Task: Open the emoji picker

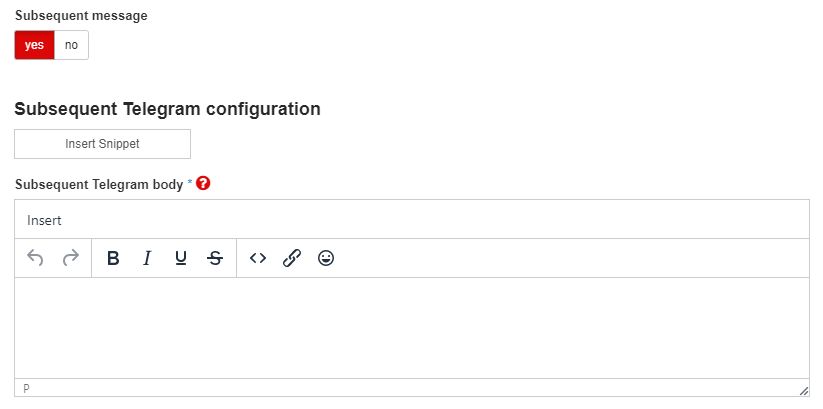Action: click(326, 258)
